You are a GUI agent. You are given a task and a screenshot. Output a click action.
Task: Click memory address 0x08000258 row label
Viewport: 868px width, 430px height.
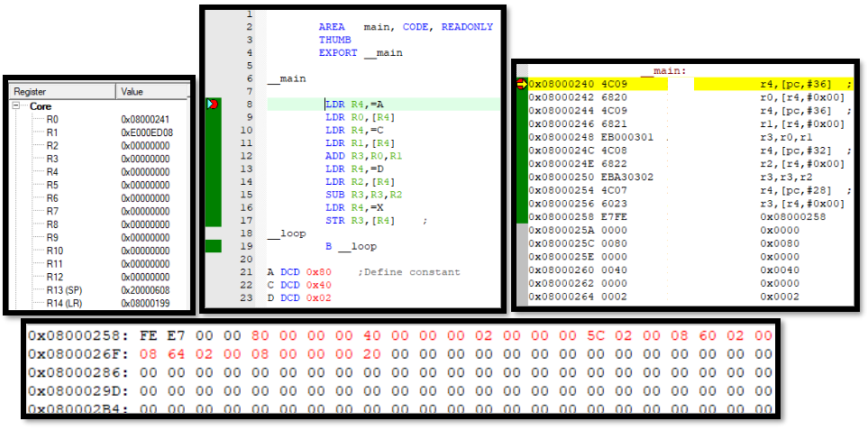[x=78, y=335]
